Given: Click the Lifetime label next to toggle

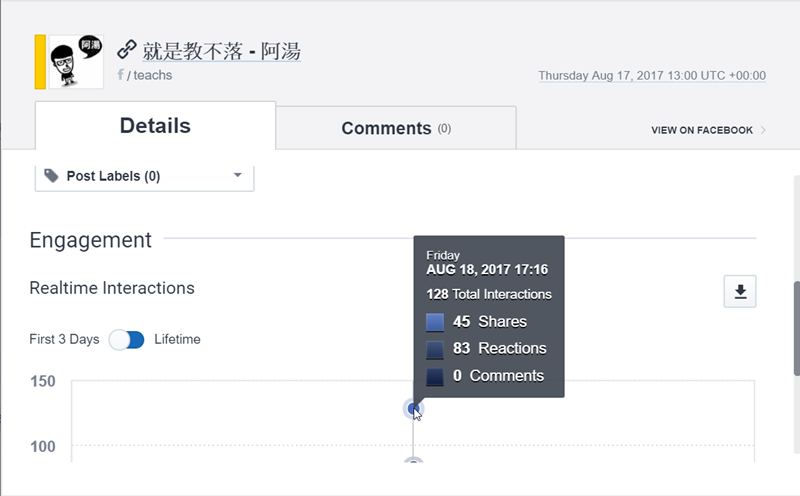Looking at the screenshot, I should click(x=177, y=339).
